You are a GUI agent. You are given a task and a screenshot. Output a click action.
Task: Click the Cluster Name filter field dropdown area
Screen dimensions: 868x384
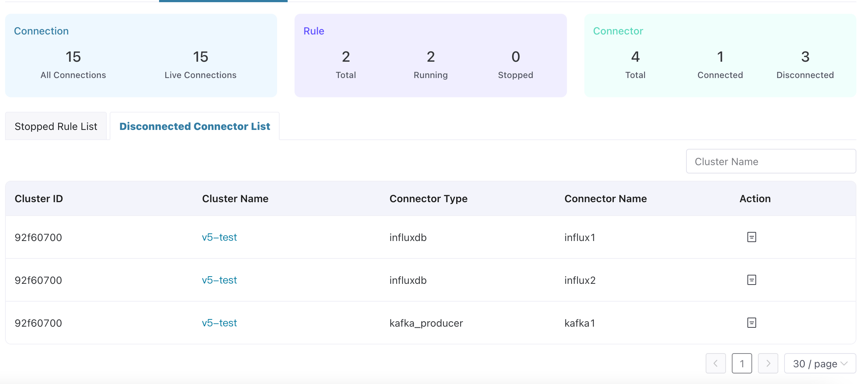(771, 161)
